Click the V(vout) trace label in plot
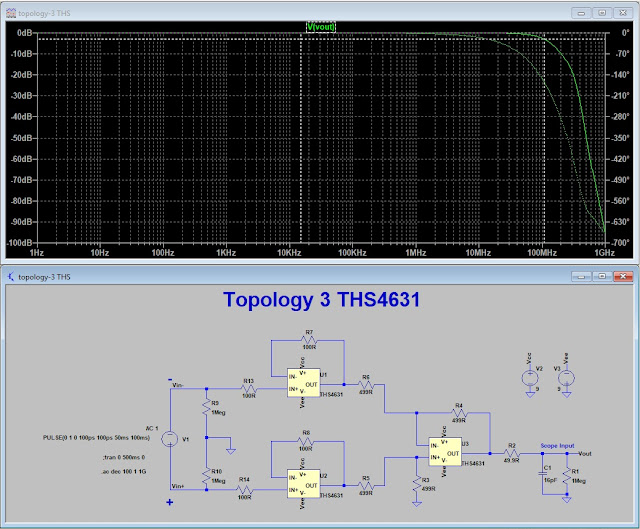This screenshot has height=529, width=640. [x=321, y=27]
